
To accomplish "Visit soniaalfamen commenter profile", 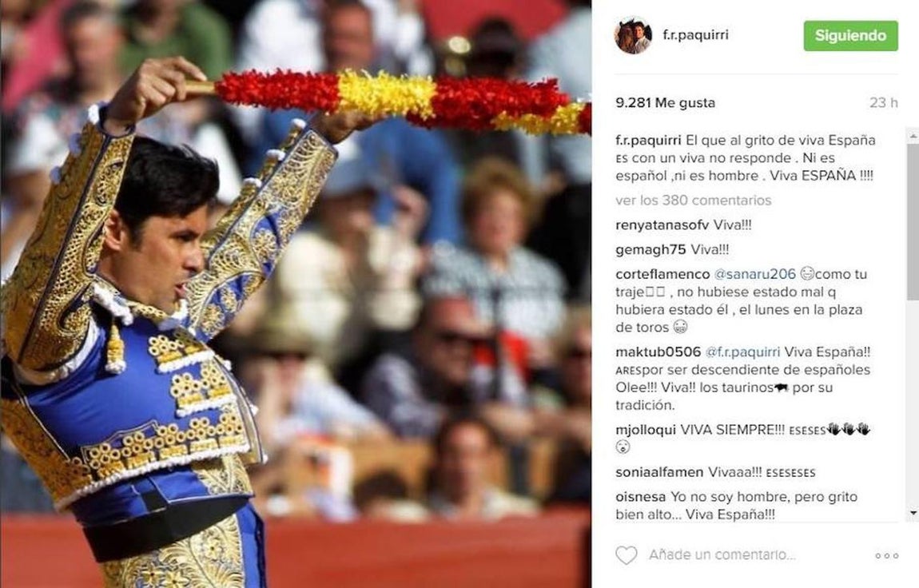I will click(x=659, y=472).
